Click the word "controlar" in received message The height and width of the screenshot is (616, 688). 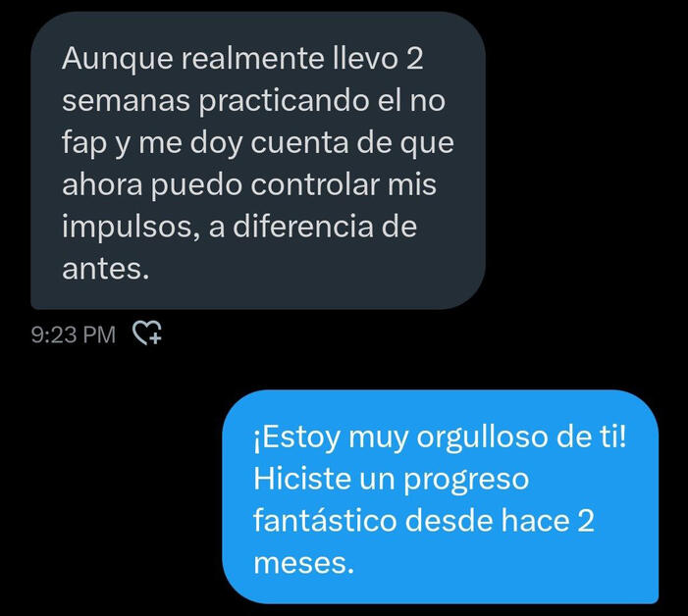tap(315, 185)
